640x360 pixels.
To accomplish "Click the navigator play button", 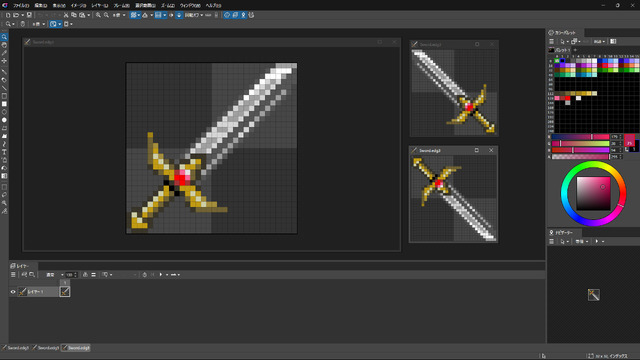I will click(x=597, y=241).
